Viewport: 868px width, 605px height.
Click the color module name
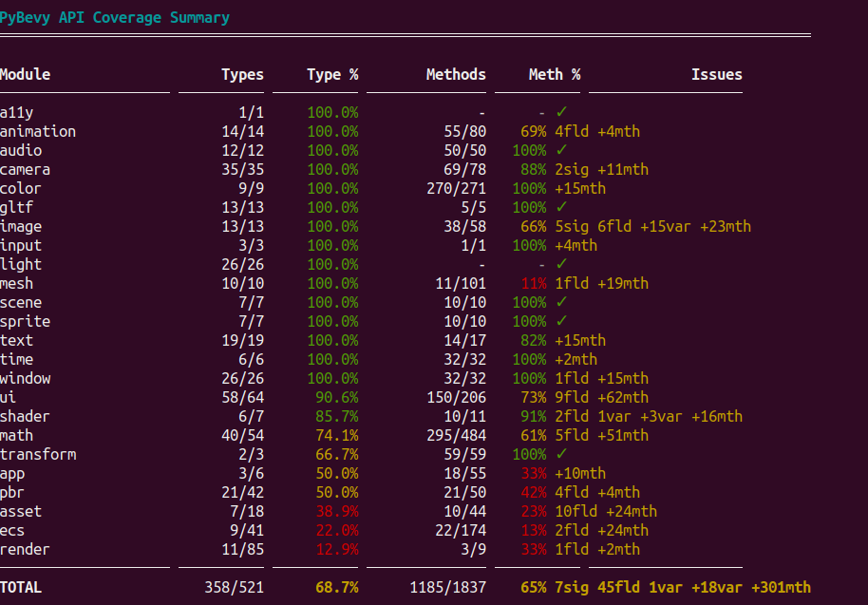[x=21, y=189]
